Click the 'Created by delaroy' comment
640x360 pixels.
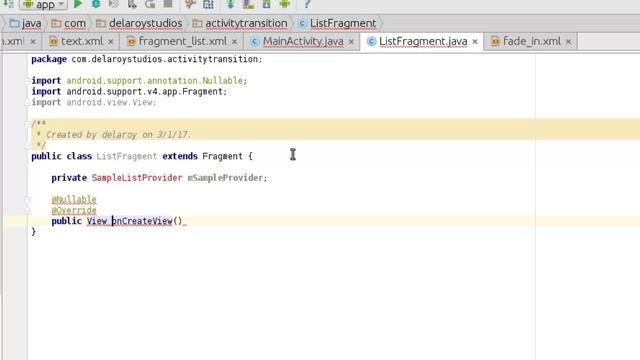pyautogui.click(x=118, y=135)
